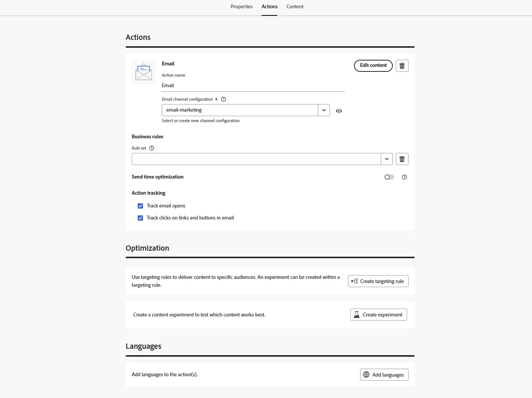Click Create targeting rule button
The height and width of the screenshot is (398, 532).
click(x=378, y=281)
